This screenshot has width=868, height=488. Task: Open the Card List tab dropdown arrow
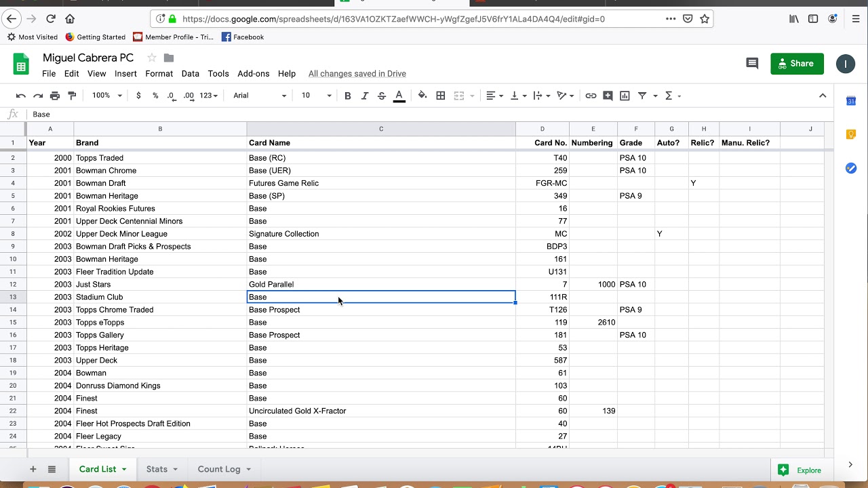tap(124, 469)
